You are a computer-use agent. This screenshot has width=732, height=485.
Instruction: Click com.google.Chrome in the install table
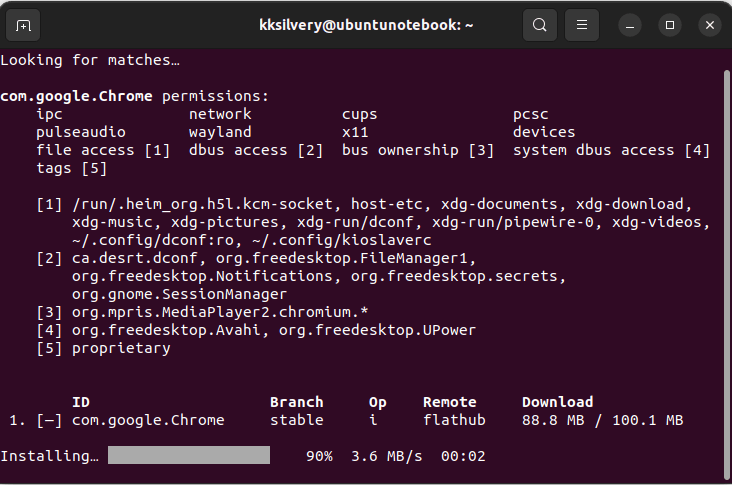148,420
